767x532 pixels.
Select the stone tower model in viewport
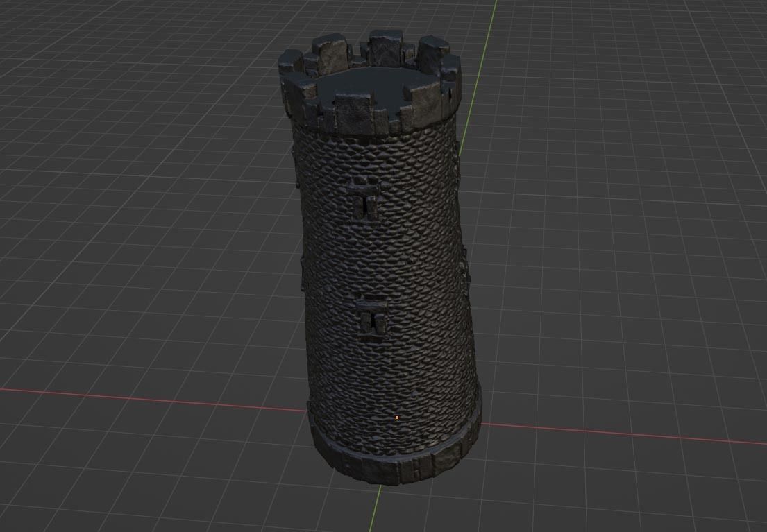pos(379,257)
